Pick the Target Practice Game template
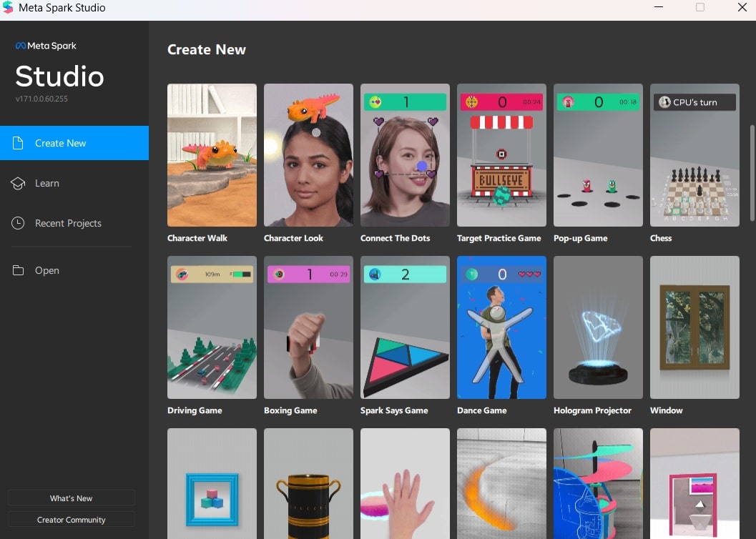Image resolution: width=756 pixels, height=539 pixels. [501, 155]
